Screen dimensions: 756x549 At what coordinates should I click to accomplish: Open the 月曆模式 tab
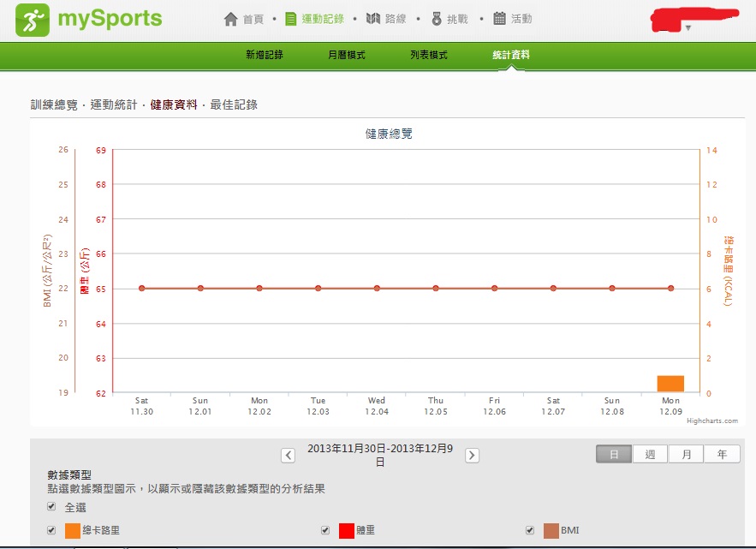[347, 55]
